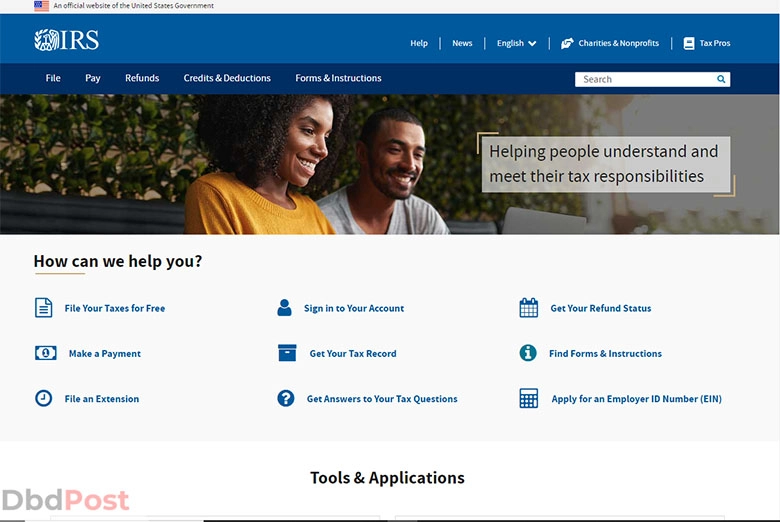Click the US flag icon in banner
This screenshot has width=780, height=522.
click(41, 6)
